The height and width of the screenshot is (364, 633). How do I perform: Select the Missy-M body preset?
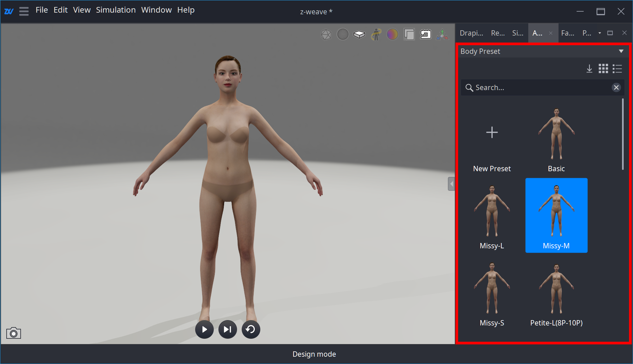tap(556, 215)
